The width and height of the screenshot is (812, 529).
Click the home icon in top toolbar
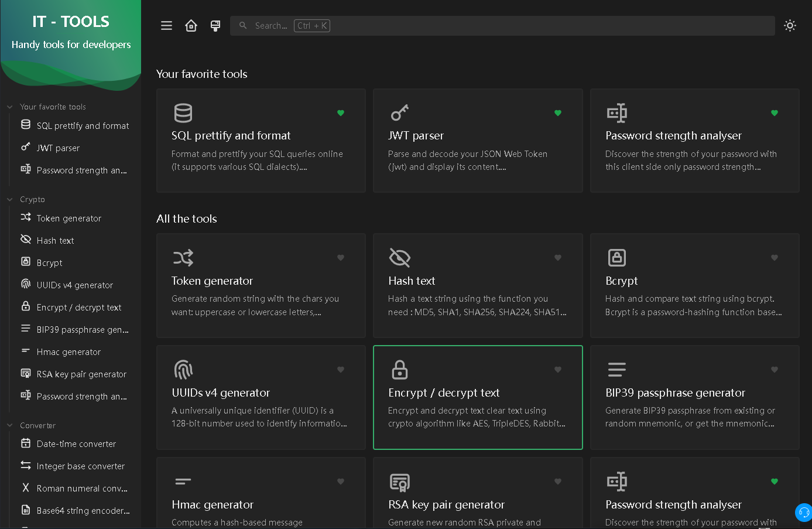click(x=191, y=26)
